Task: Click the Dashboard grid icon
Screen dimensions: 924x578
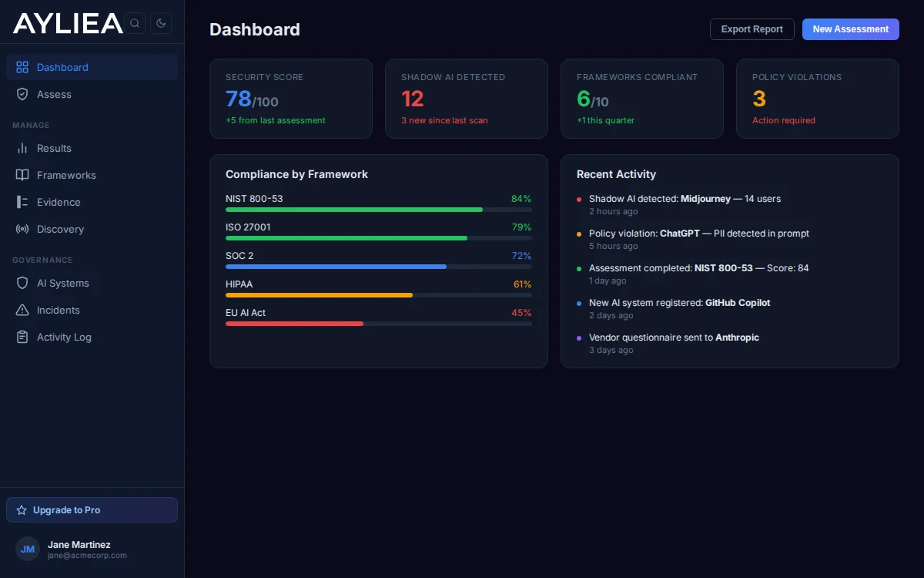Action: click(x=22, y=67)
